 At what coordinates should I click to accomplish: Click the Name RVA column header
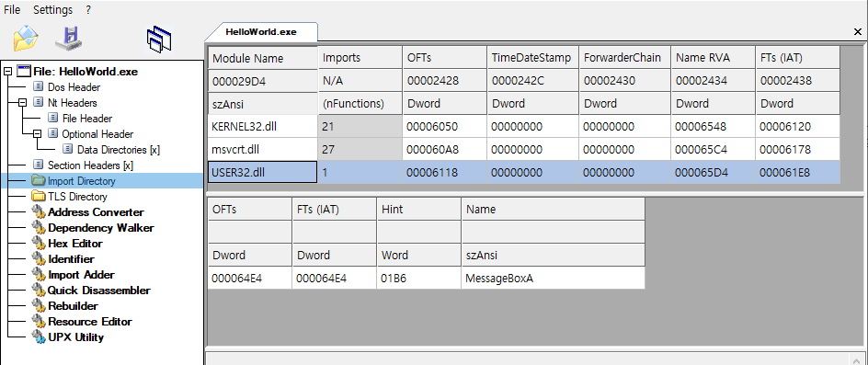pyautogui.click(x=713, y=58)
